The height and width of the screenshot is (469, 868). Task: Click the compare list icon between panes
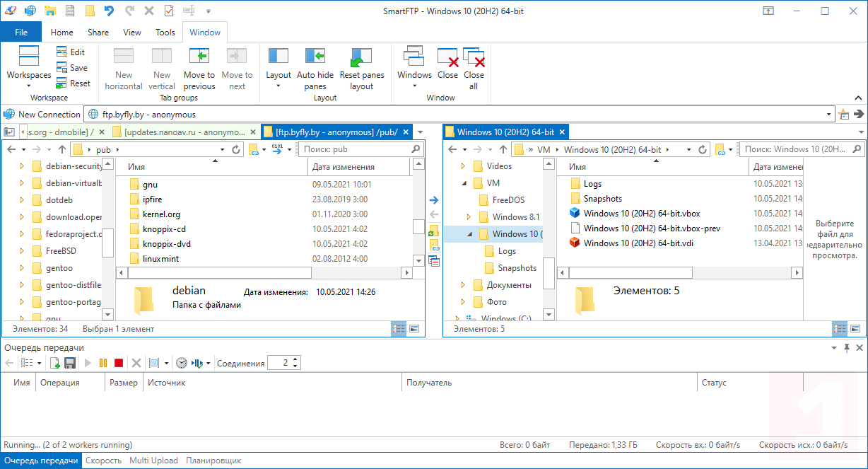point(434,261)
